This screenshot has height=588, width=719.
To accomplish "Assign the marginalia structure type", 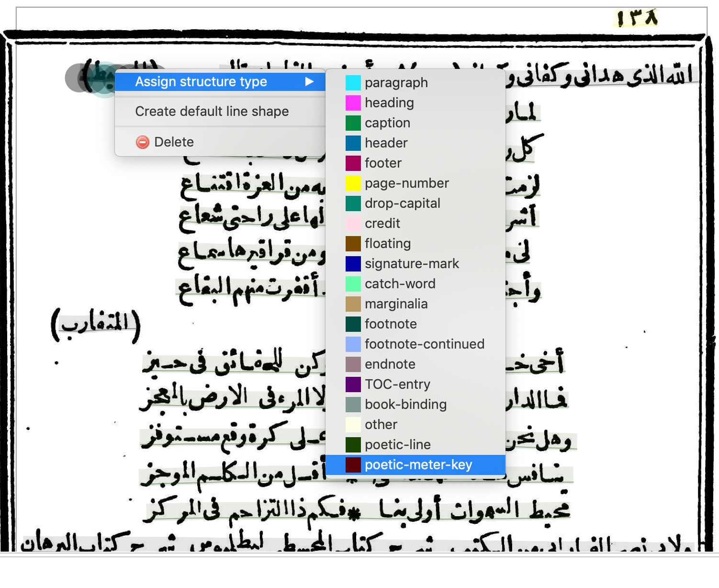I will click(416, 304).
